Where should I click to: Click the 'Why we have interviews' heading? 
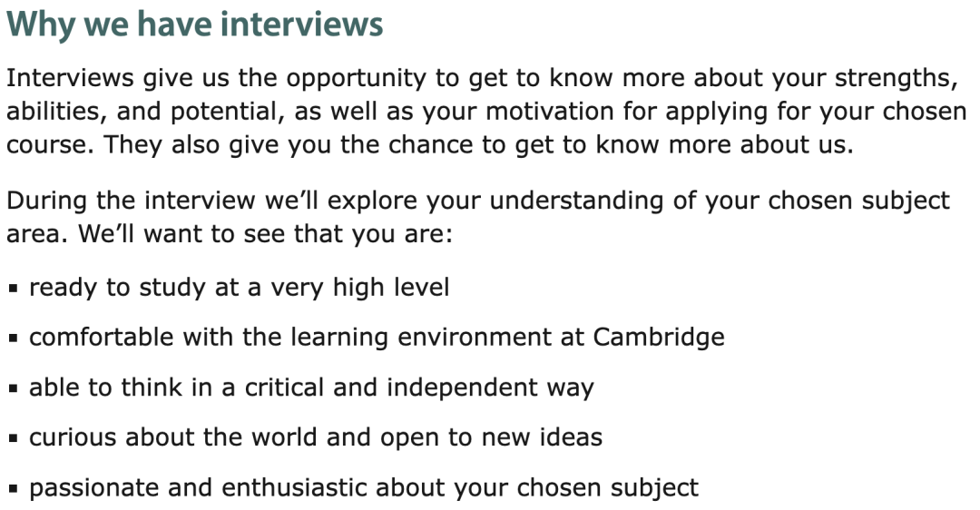pos(194,25)
